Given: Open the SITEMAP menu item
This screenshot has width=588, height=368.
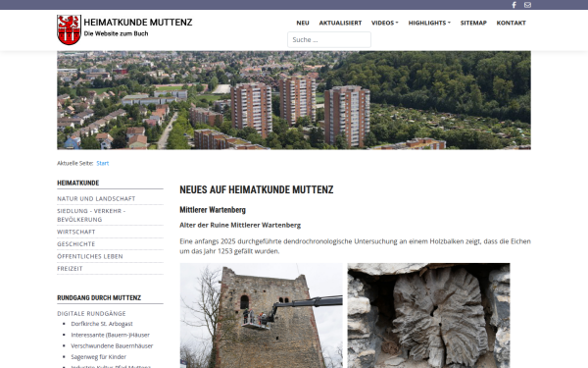Looking at the screenshot, I should [473, 23].
